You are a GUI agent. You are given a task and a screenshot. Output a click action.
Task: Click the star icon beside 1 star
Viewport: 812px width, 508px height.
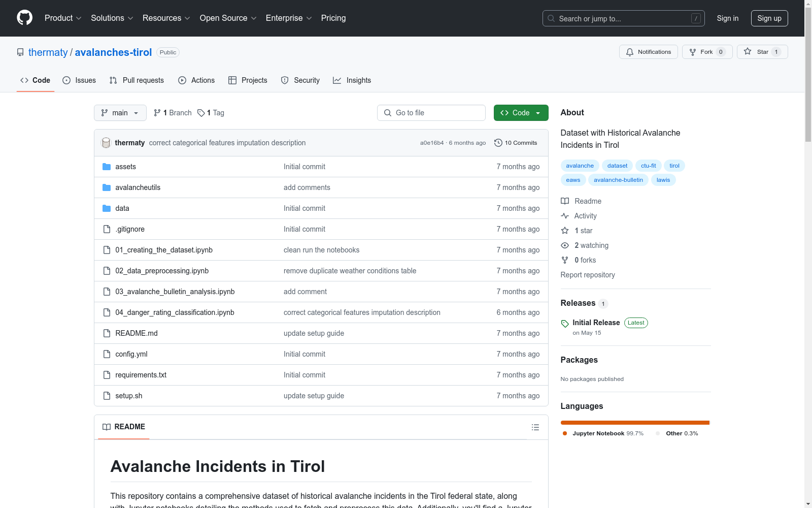point(565,231)
